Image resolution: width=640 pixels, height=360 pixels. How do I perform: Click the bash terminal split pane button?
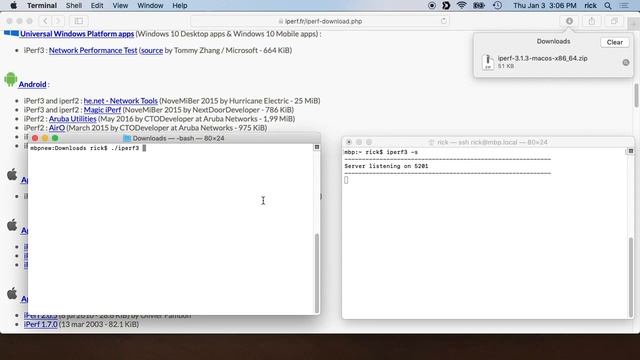[x=316, y=147]
